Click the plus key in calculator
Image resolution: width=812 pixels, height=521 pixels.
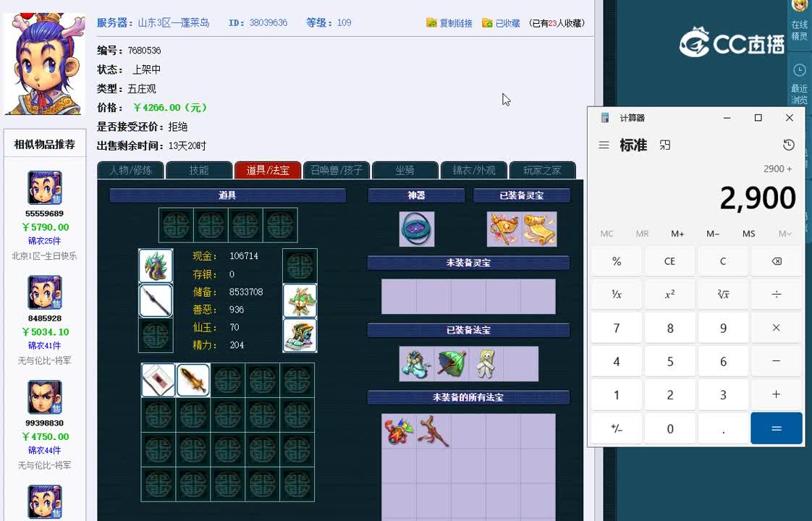pos(777,394)
